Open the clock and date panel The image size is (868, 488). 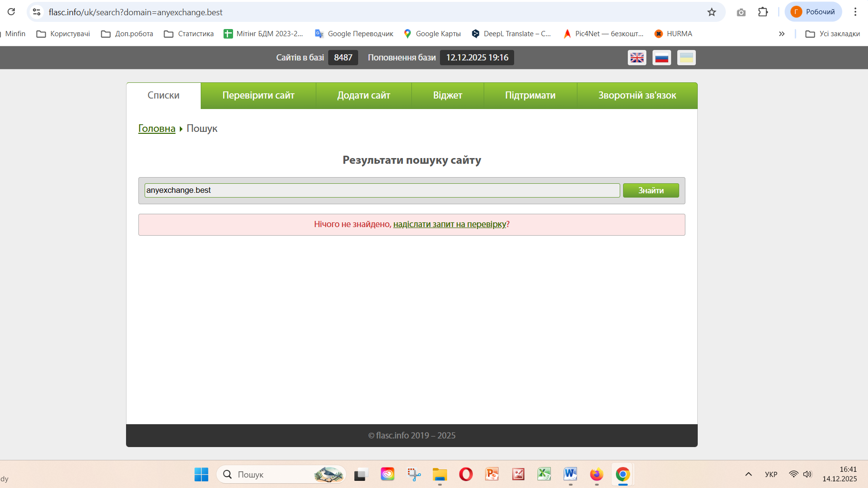coord(839,474)
